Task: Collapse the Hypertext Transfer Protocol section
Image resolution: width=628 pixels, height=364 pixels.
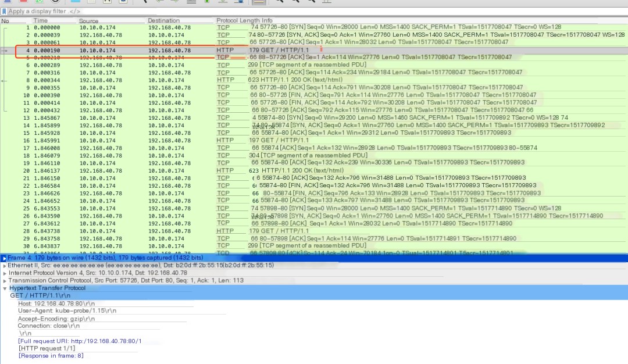Action: pos(5,288)
